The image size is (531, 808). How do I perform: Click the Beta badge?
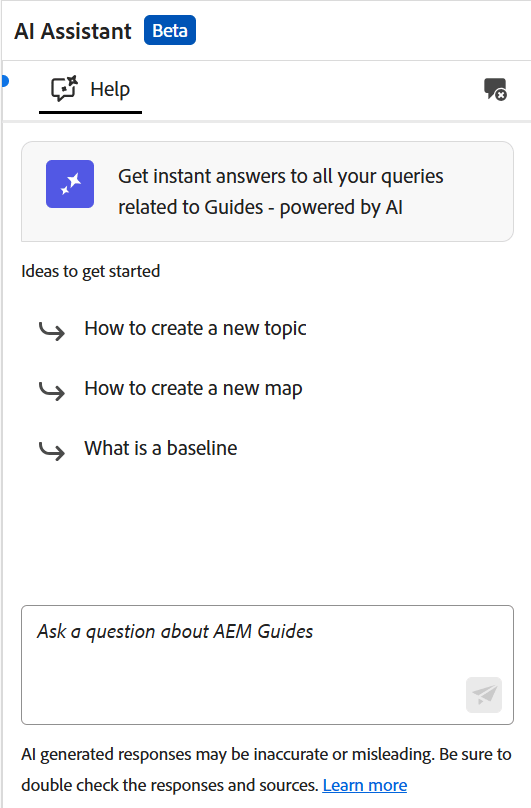point(170,30)
